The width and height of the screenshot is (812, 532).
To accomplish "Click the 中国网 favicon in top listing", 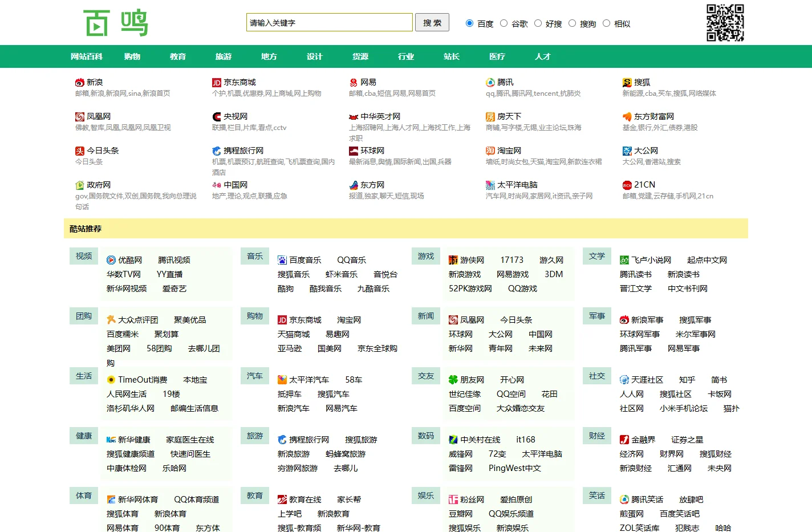I will tap(217, 185).
